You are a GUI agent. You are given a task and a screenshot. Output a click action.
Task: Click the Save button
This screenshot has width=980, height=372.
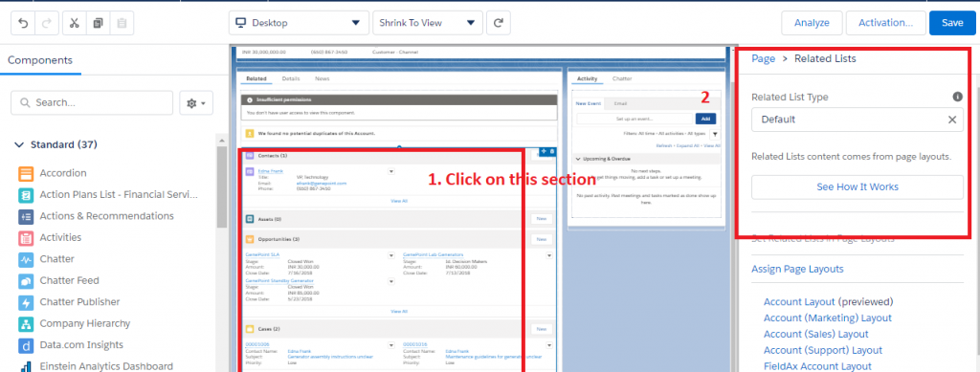952,23
